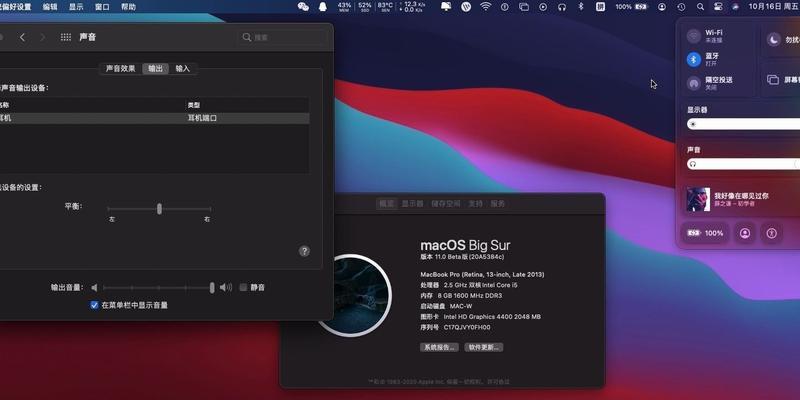Open the network speed monitor in menu bar
Image resolution: width=800 pixels, height=400 pixels.
pyautogui.click(x=414, y=7)
